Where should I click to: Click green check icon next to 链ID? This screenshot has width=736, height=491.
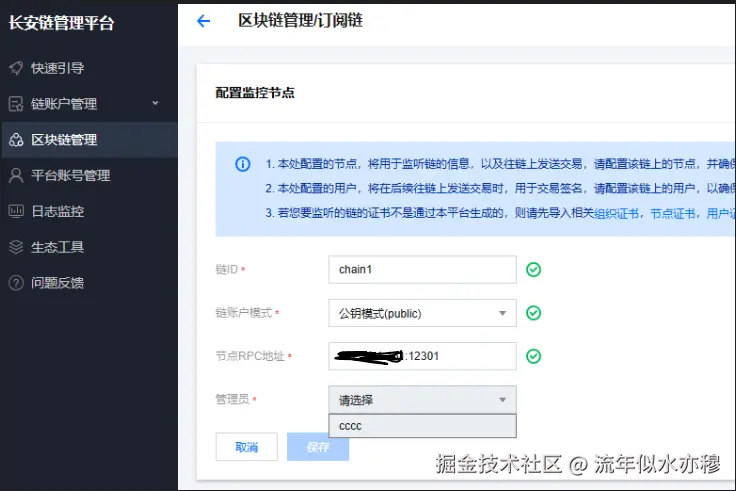533,269
